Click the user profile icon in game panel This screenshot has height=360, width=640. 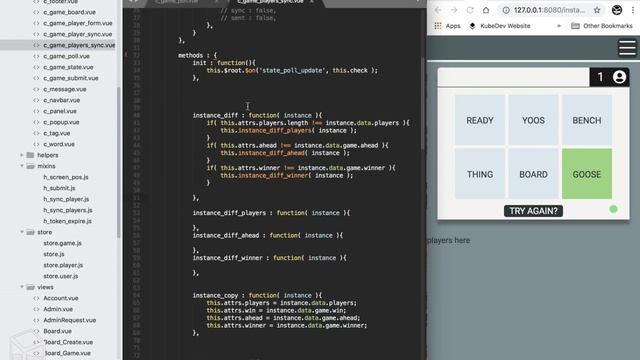(619, 77)
